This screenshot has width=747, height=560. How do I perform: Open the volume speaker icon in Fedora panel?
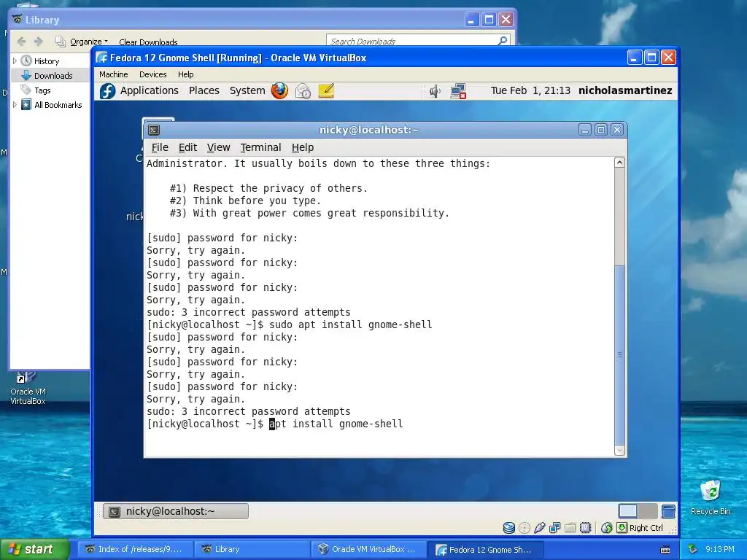click(435, 91)
